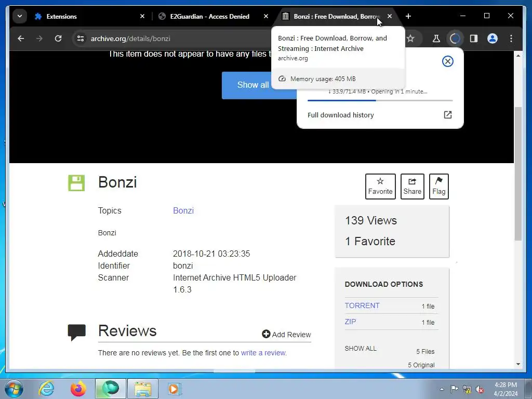Open the tab search dropdown arrow
The image size is (532, 399).
[20, 16]
